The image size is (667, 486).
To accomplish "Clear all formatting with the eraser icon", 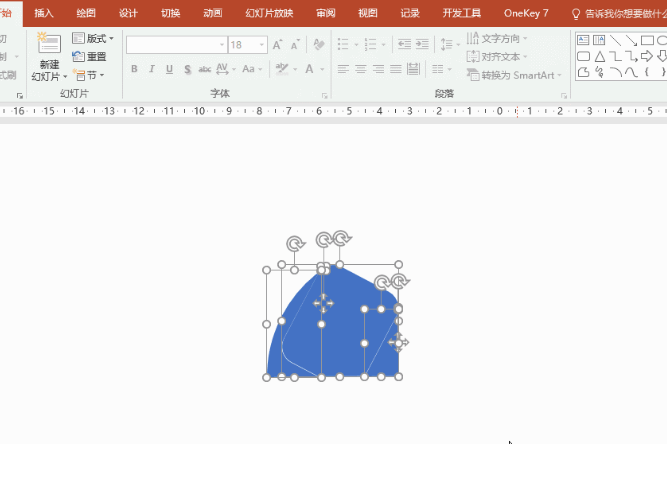I will click(x=319, y=44).
